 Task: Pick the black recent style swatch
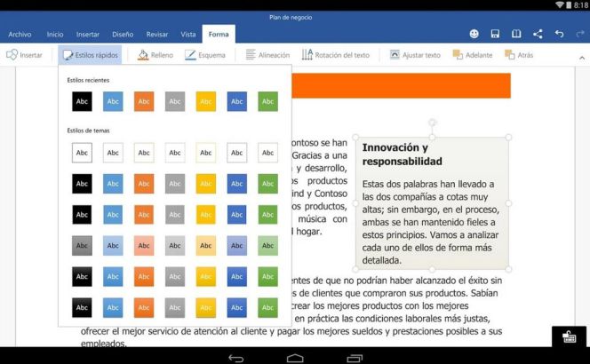point(82,101)
